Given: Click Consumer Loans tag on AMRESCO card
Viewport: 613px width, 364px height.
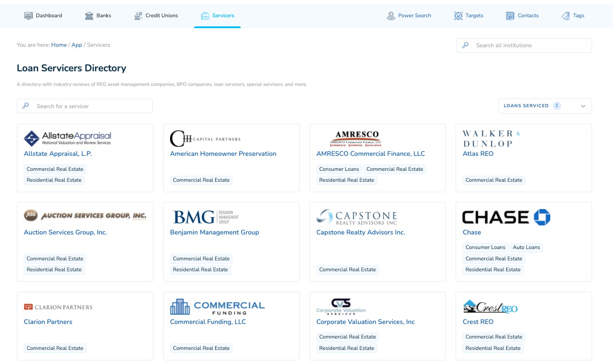Looking at the screenshot, I should click(339, 169).
